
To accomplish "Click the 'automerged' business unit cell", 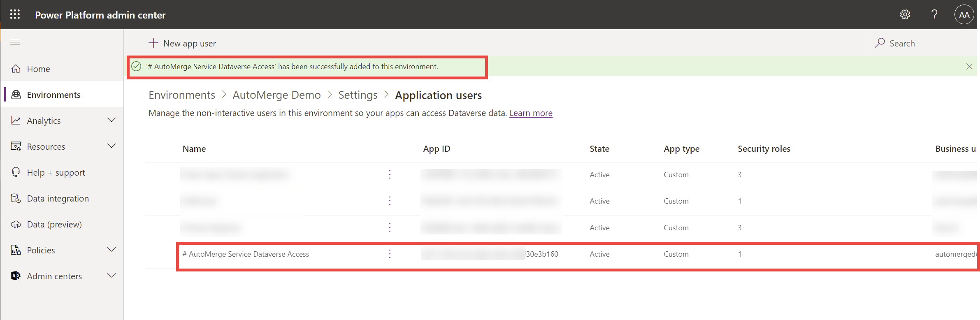I will (x=956, y=254).
